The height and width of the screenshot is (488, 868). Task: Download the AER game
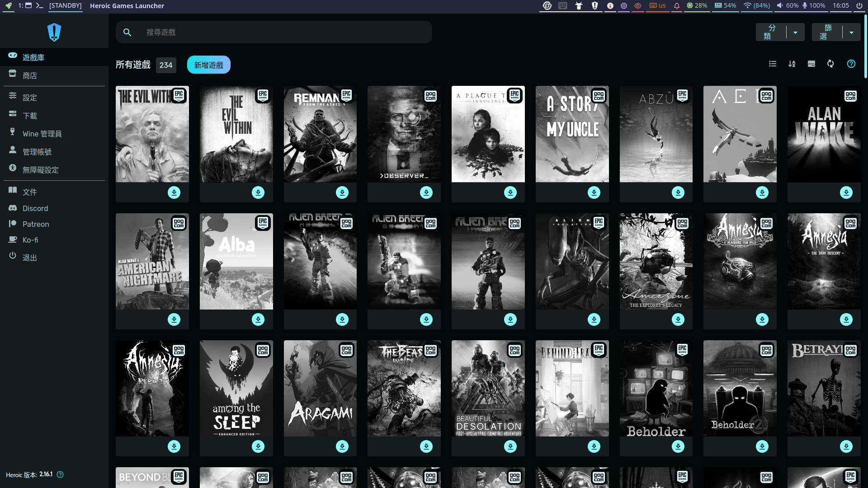pos(762,192)
